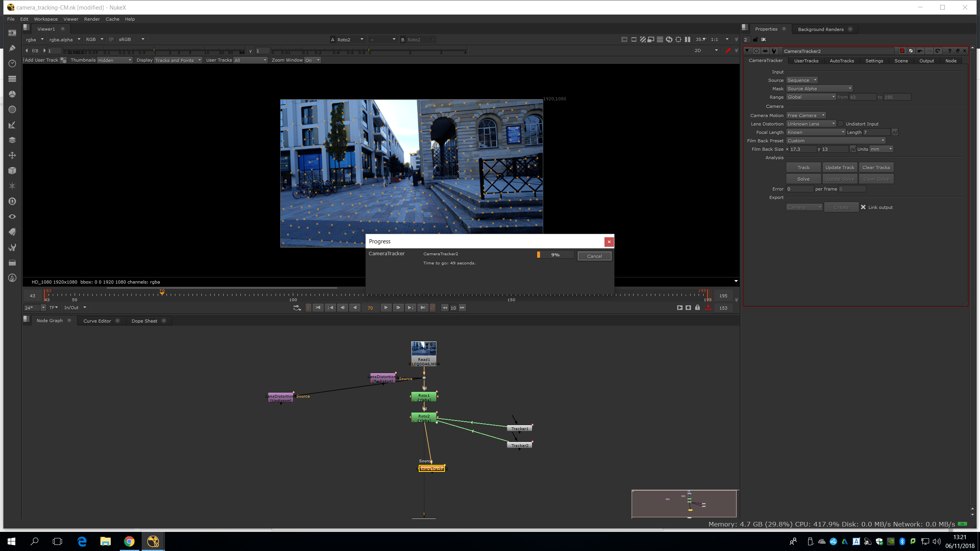
Task: Open the Display Tracks and Points dropdown
Action: pos(178,60)
